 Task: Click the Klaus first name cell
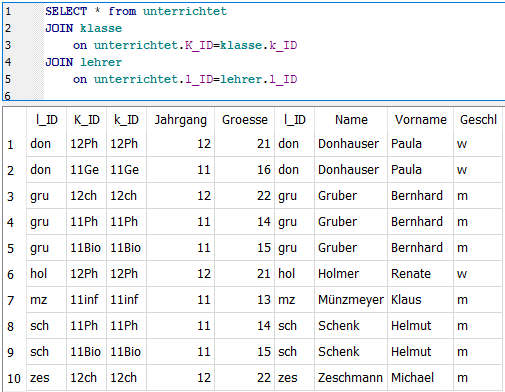point(420,300)
